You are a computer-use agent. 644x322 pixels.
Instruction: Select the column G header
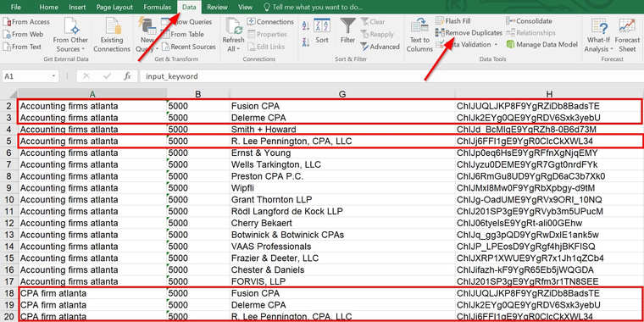click(342, 94)
